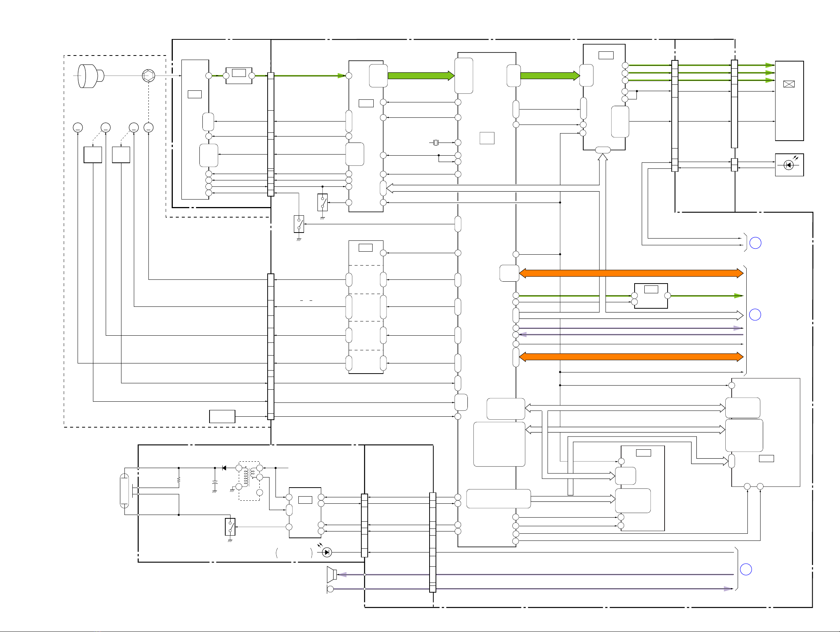This screenshot has width=840, height=632.
Task: Click the small box wired to the long connector bottom
Action: click(x=222, y=416)
